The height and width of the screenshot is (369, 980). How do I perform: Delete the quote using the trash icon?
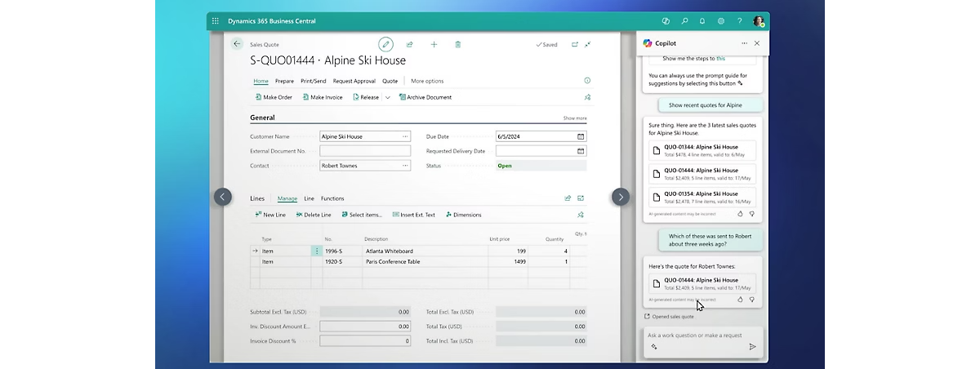coord(457,44)
